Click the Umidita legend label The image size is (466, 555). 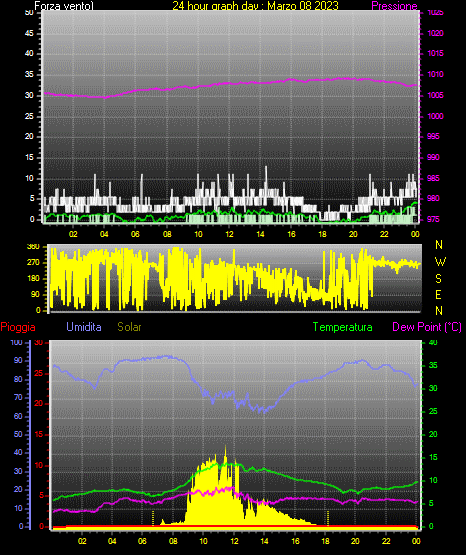pyautogui.click(x=84, y=327)
